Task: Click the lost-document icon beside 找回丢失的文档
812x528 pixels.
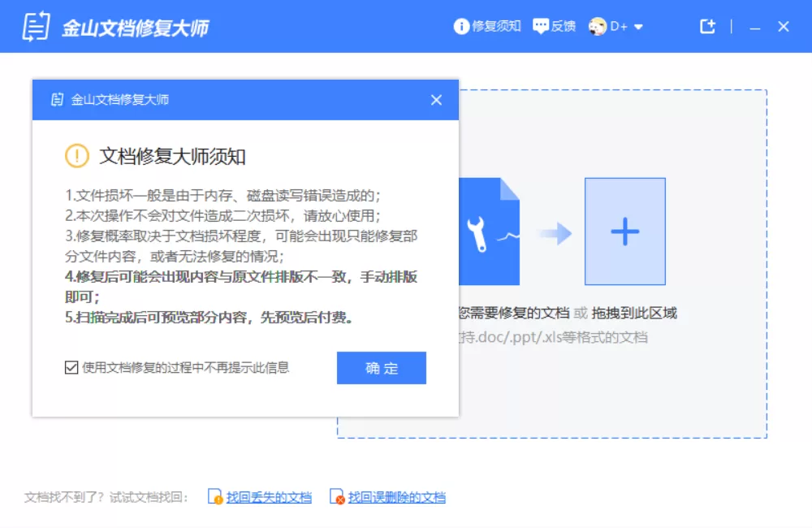Action: click(x=215, y=497)
